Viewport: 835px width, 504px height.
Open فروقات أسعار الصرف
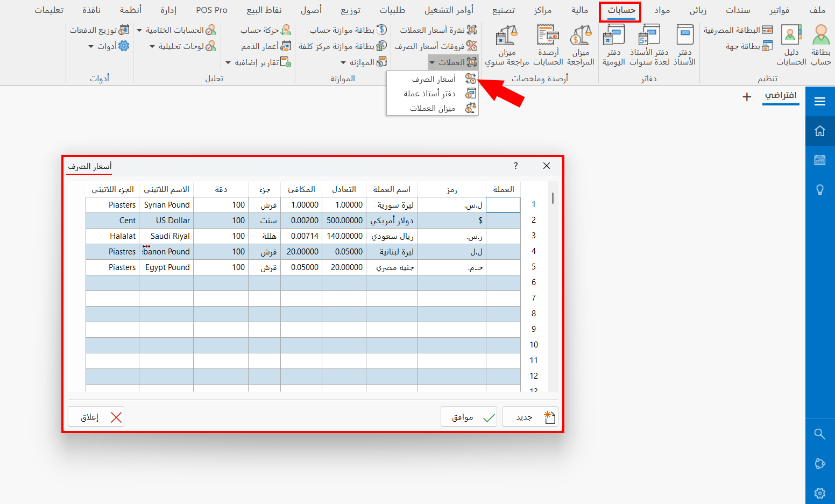436,46
